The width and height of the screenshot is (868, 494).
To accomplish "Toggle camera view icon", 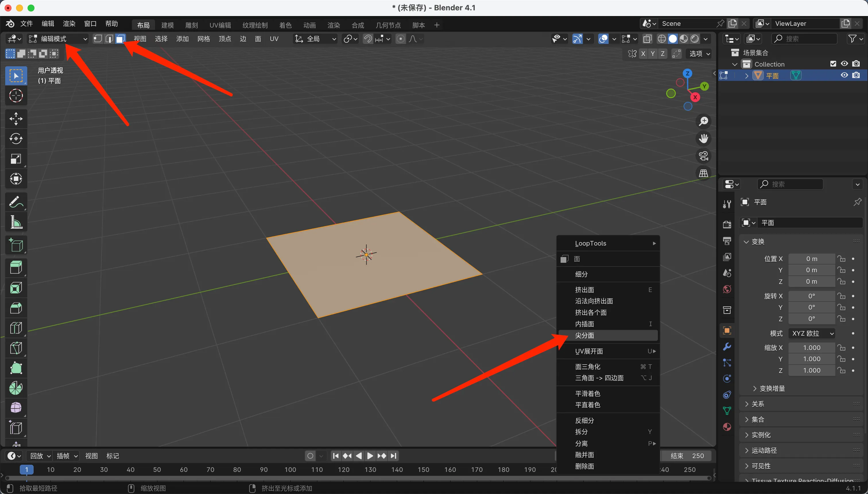I will pos(703,156).
